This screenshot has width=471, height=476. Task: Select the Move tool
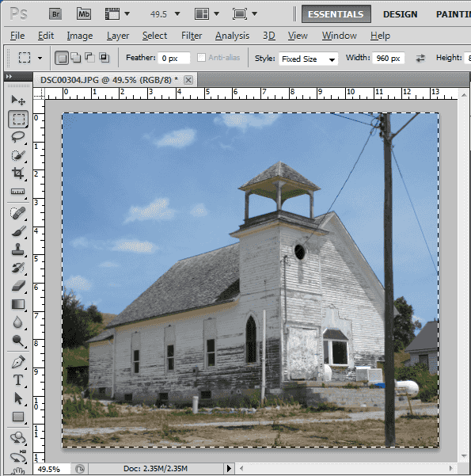point(18,100)
